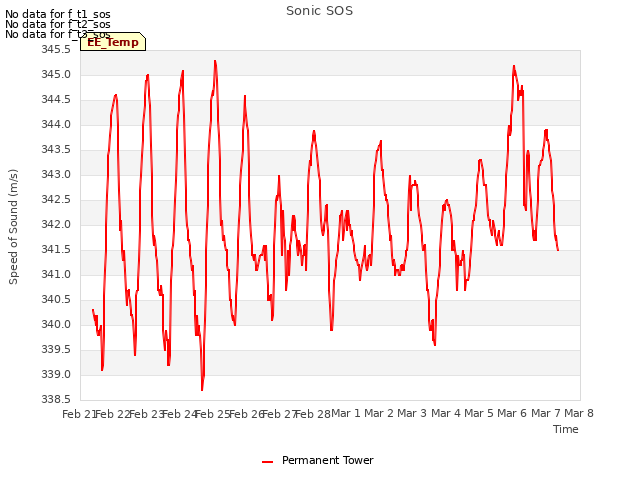Click the Mar 5 x-axis tick label
This screenshot has height=480, width=640.
coord(479,413)
